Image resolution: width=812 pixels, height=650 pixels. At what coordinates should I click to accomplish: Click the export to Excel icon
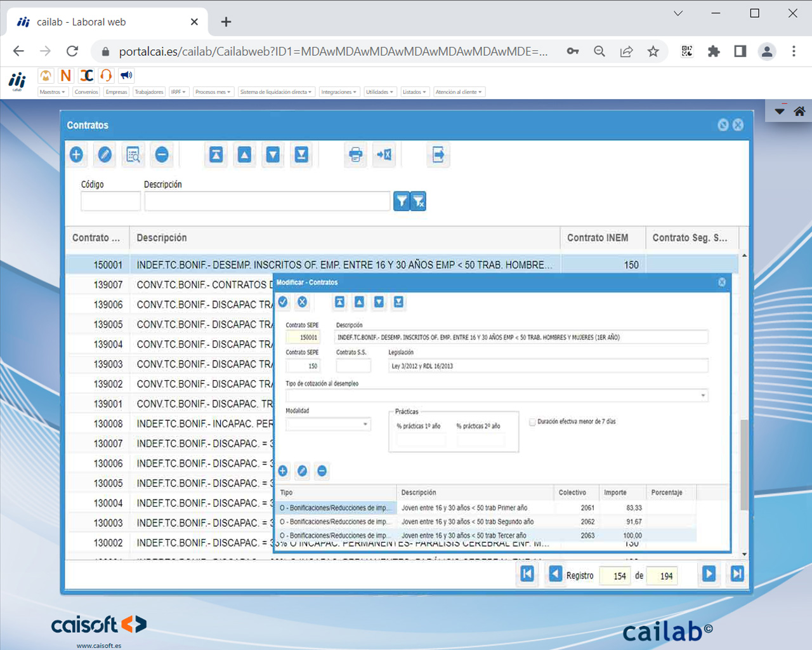384,154
